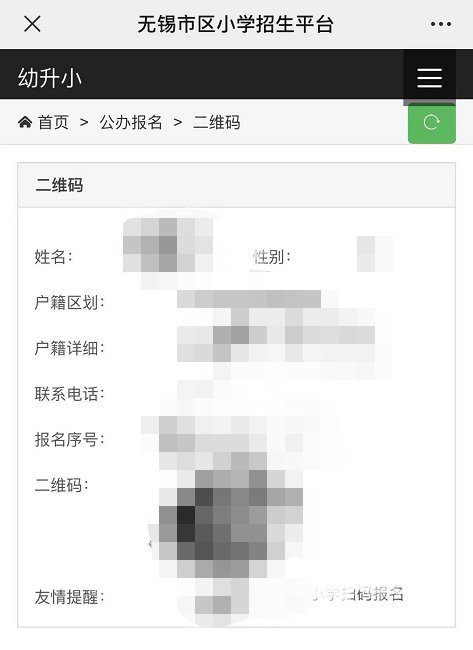Click the 联系电话 field label
The image size is (473, 650).
click(x=69, y=394)
